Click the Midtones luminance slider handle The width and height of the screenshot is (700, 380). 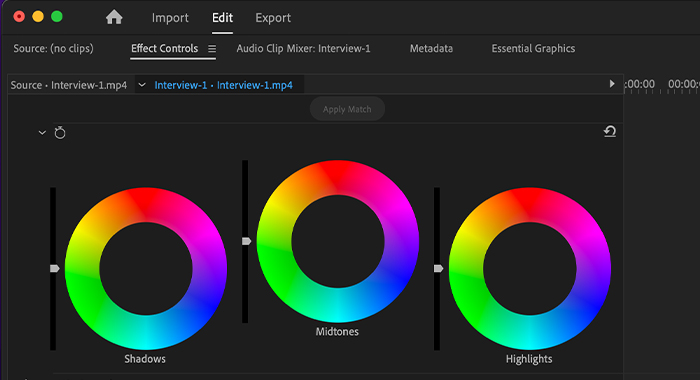click(x=246, y=241)
